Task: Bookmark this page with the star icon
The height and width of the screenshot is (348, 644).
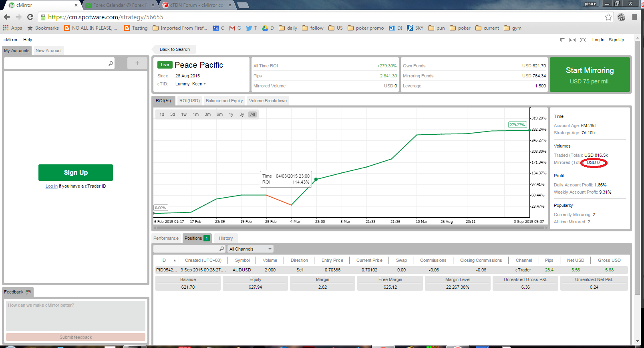Action: pyautogui.click(x=608, y=17)
